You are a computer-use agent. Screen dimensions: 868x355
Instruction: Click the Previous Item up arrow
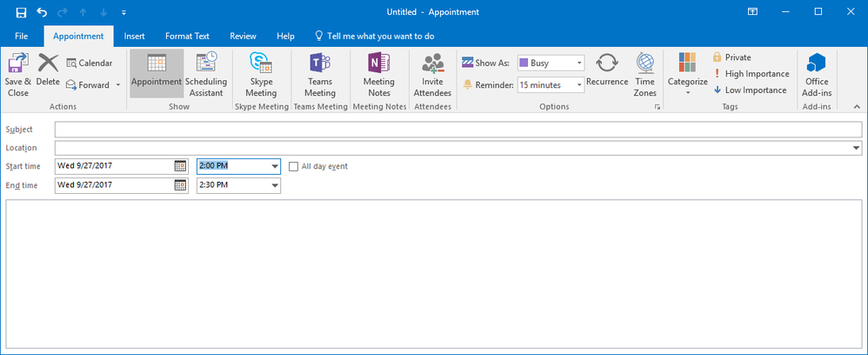(83, 11)
